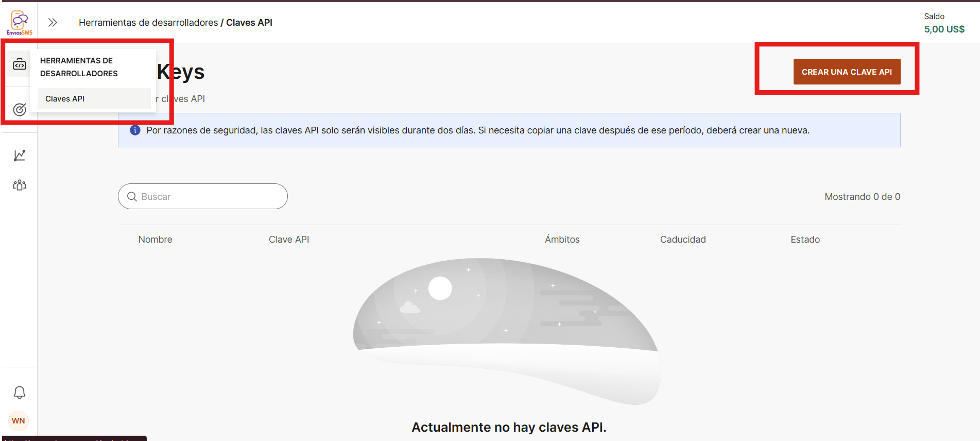Open the target campaigns sidebar icon
980x441 pixels.
[x=20, y=109]
